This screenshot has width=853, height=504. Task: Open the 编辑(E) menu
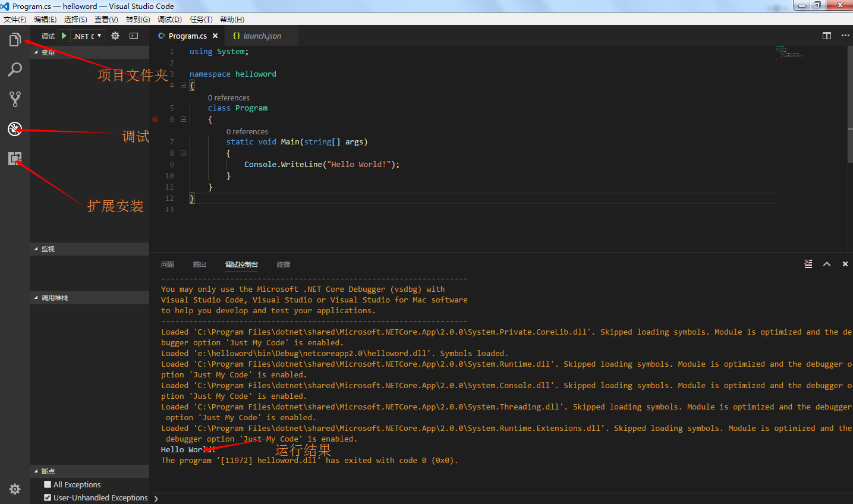tap(45, 20)
